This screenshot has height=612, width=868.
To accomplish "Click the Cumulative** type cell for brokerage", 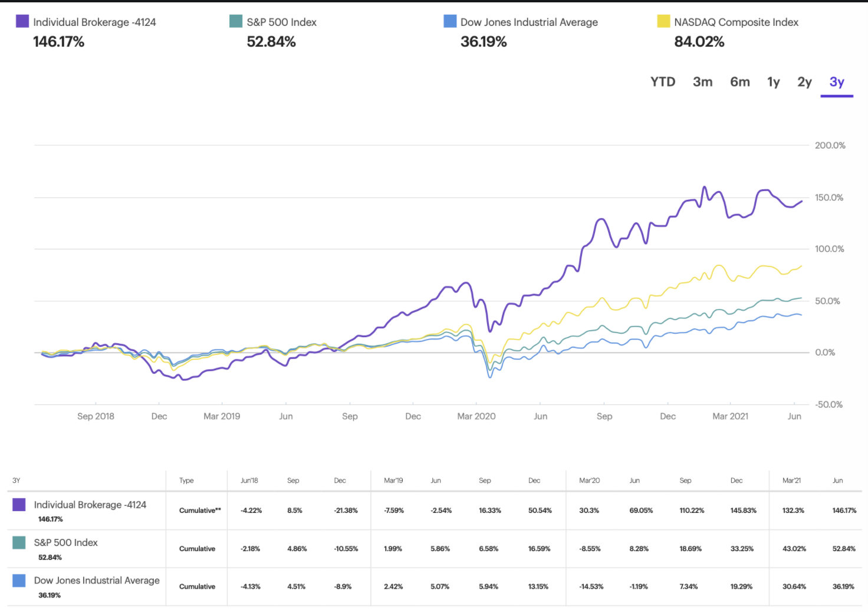I will [200, 511].
